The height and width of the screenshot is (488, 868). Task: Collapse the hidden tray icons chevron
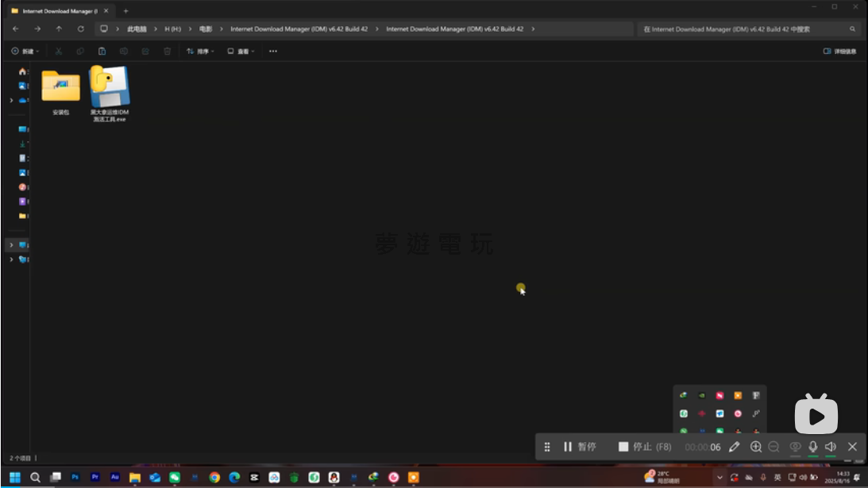pyautogui.click(x=719, y=477)
